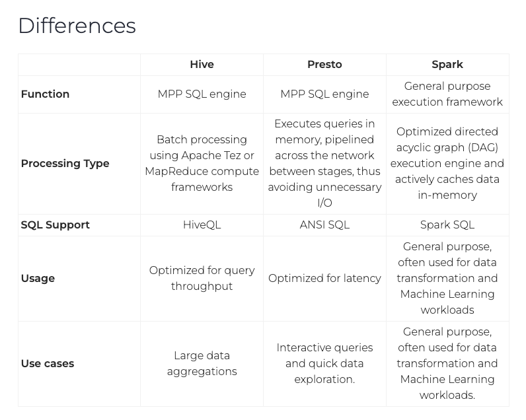
Task: Click the Spark SQL cell
Action: click(x=447, y=225)
